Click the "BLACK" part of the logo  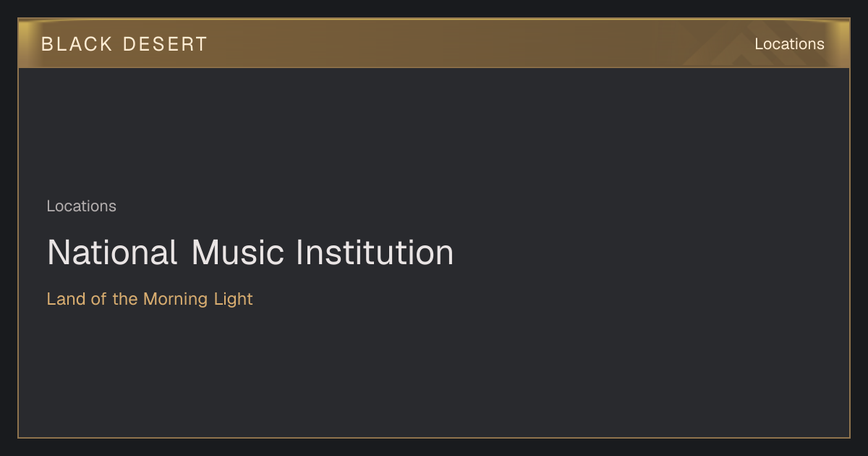pyautogui.click(x=77, y=44)
